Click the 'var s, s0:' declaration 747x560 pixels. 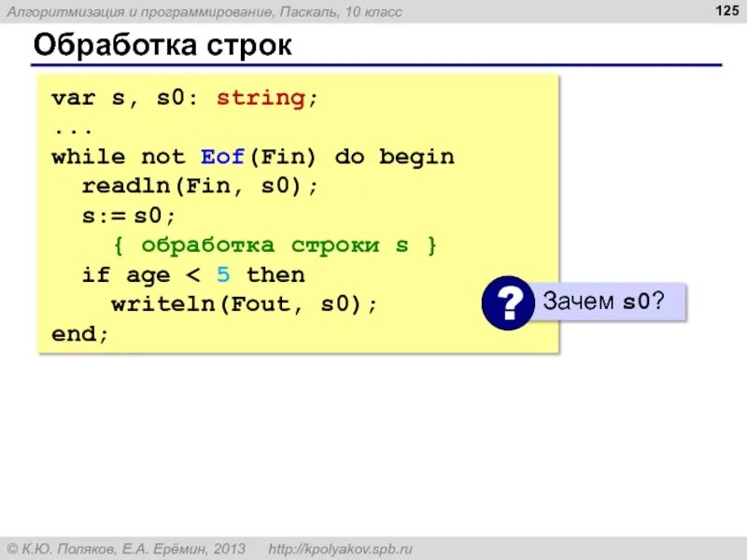point(124,98)
